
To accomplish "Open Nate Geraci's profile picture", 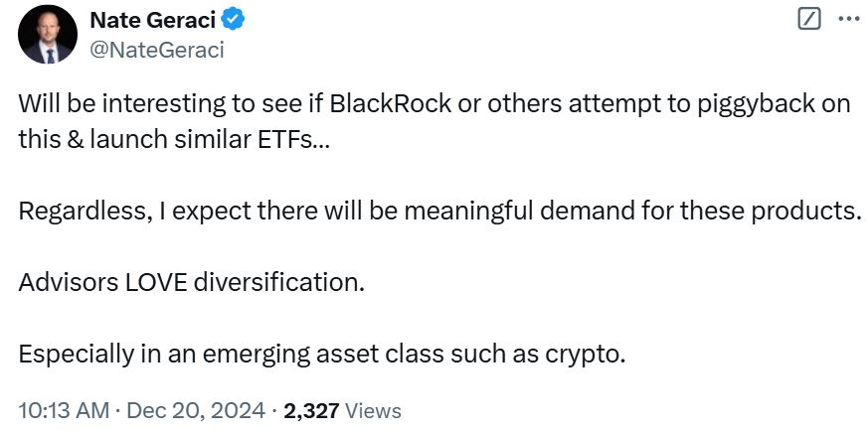I will click(45, 35).
